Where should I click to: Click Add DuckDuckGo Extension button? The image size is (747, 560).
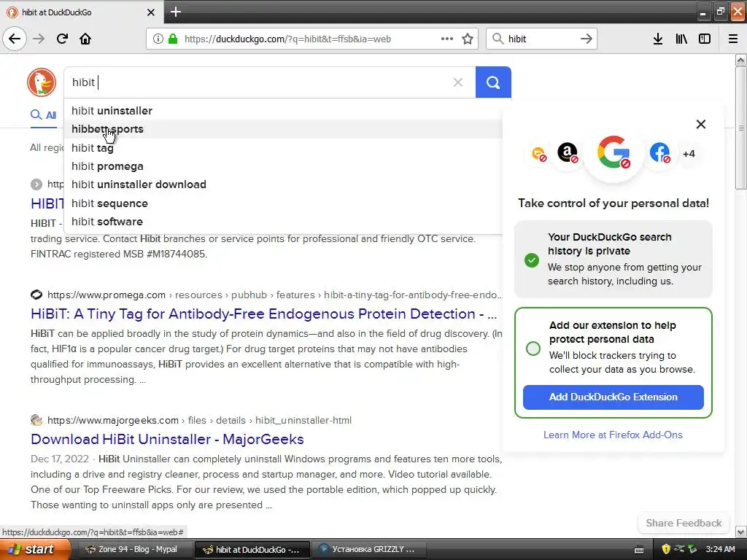pyautogui.click(x=613, y=397)
